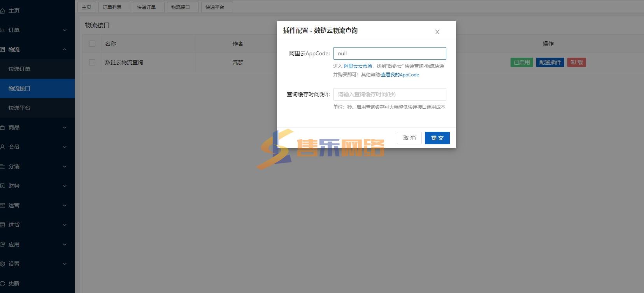This screenshot has height=293, width=644.
Task: Click the 商品 bag icon in sidebar
Action: click(x=3, y=127)
